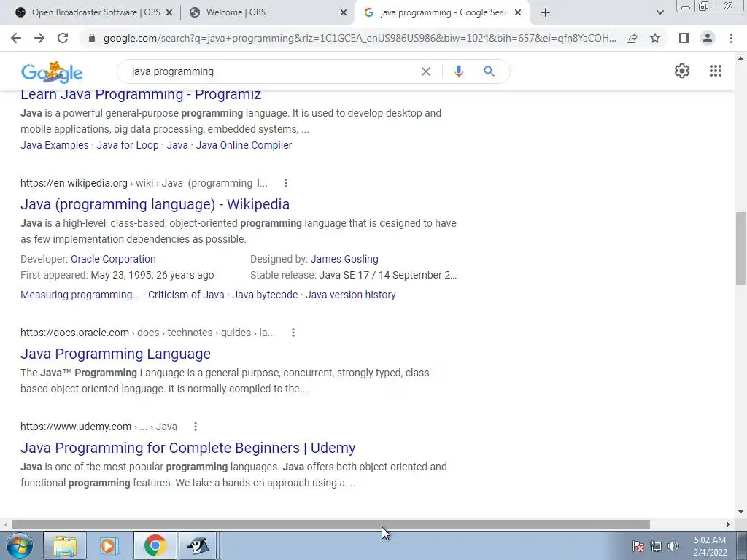Click the scroll up arrow at page top

coord(741,58)
